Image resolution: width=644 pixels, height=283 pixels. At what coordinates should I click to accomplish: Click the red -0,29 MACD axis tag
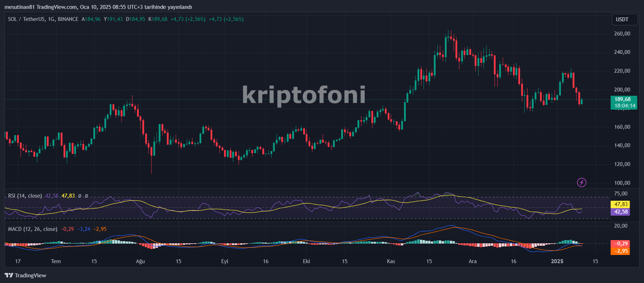click(621, 244)
